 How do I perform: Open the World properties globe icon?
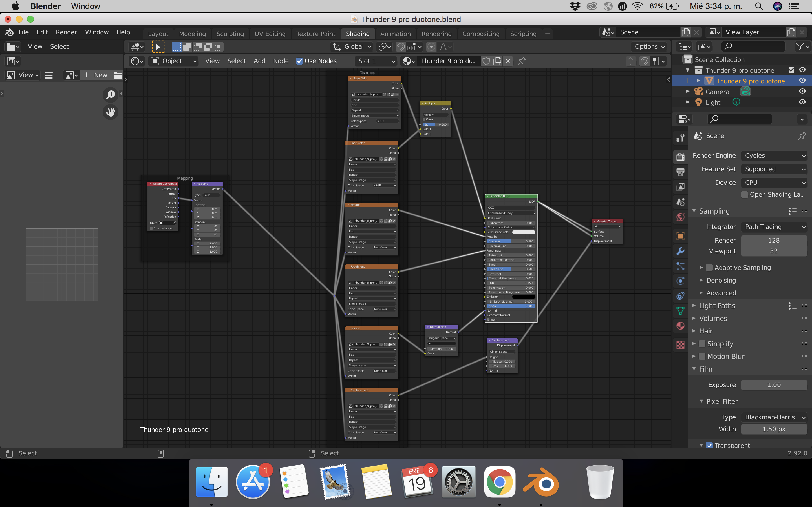pyautogui.click(x=680, y=217)
